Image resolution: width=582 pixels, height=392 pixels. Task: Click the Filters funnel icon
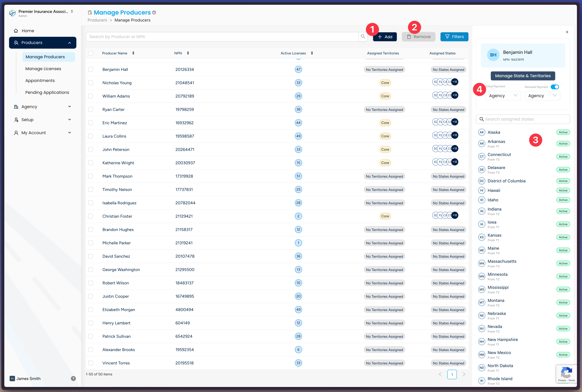[x=447, y=36]
